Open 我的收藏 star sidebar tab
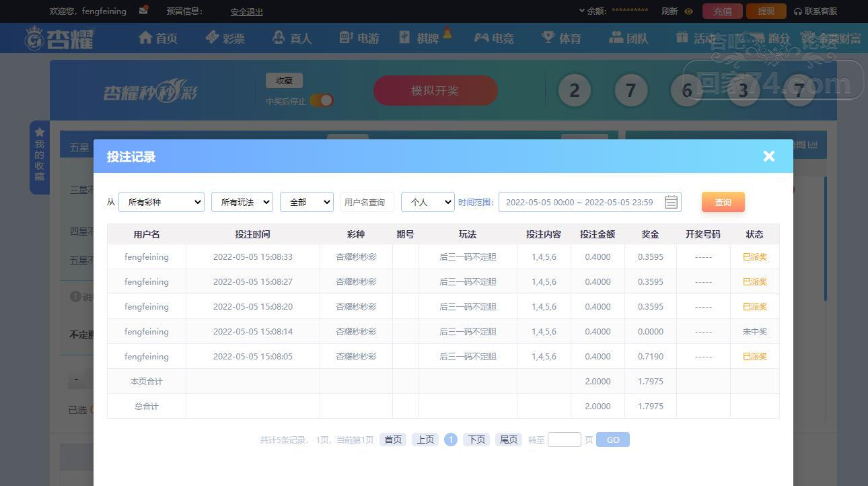 click(39, 156)
